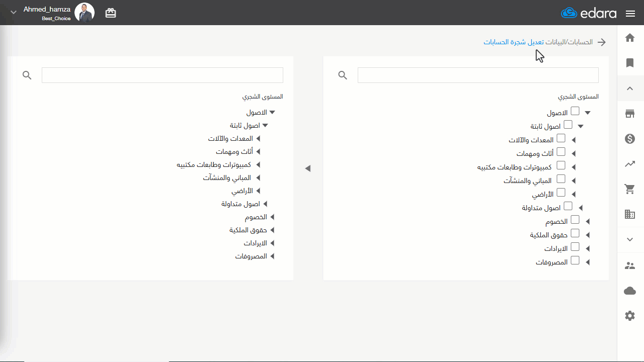Focus the left panel search field
The height and width of the screenshot is (362, 644).
pos(163,75)
